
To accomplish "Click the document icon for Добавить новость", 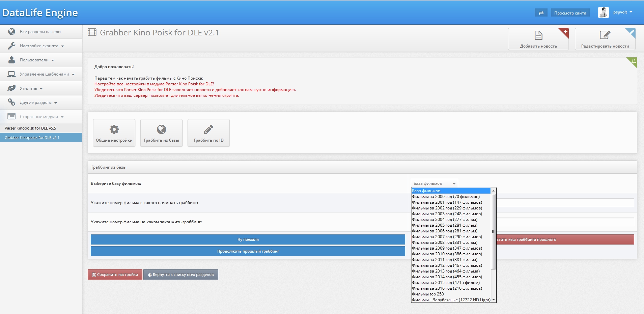I will [x=538, y=35].
